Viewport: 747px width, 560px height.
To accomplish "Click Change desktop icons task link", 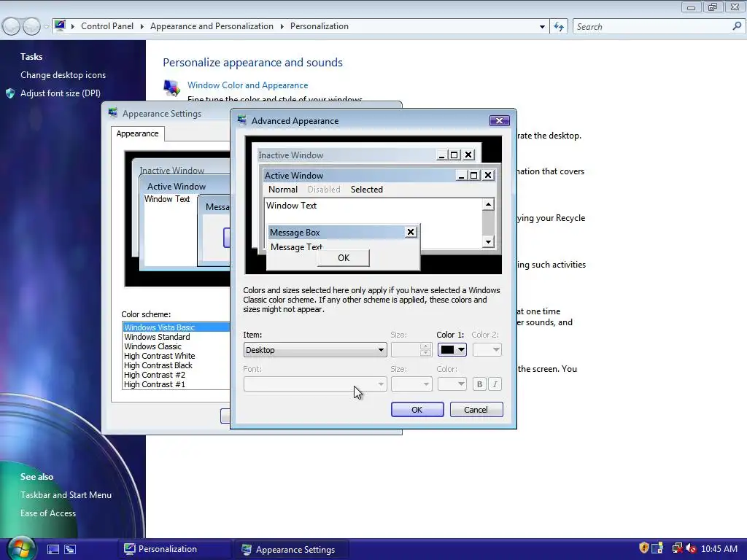I will (63, 75).
